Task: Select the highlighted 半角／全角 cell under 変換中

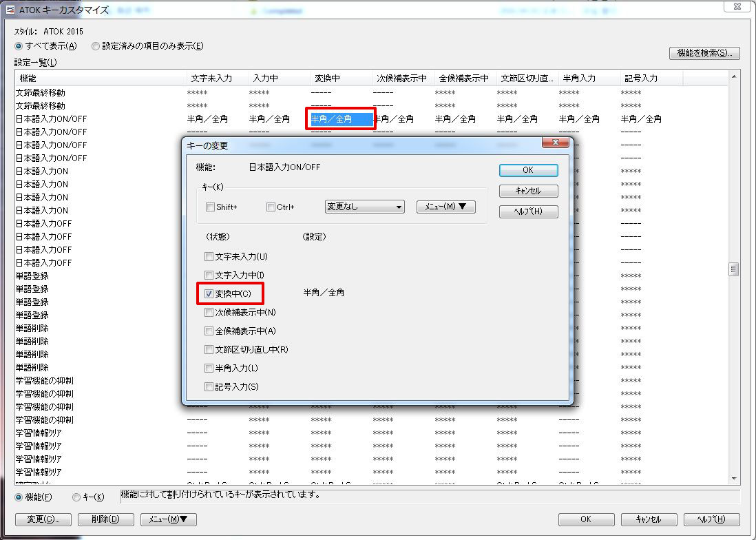Action: (342, 118)
